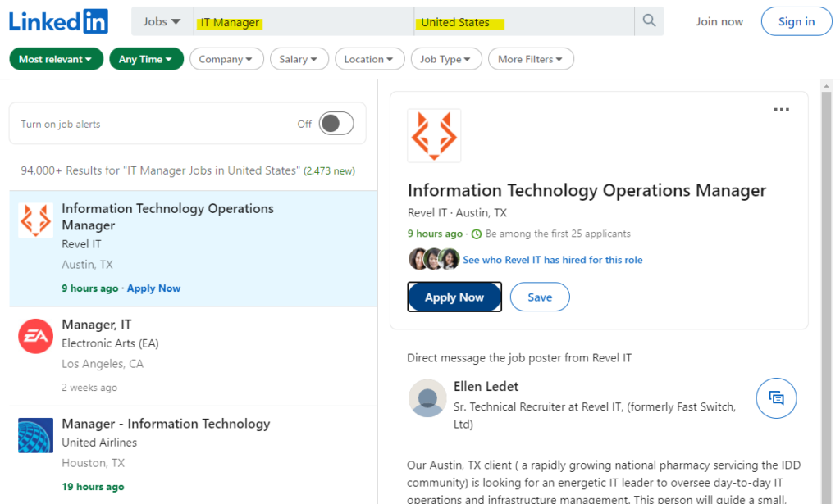Viewport: 840px width, 504px height.
Task: Click the LinkedIn logo
Action: [x=58, y=21]
